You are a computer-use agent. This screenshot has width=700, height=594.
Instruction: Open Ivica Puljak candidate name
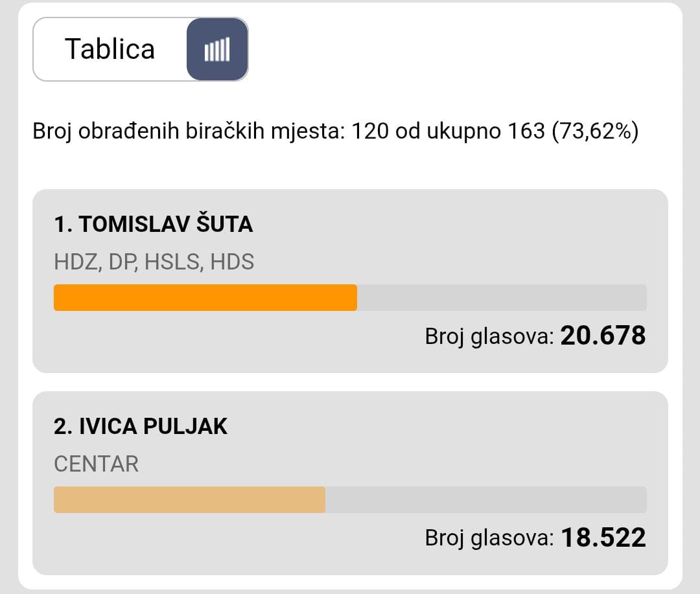(153, 426)
